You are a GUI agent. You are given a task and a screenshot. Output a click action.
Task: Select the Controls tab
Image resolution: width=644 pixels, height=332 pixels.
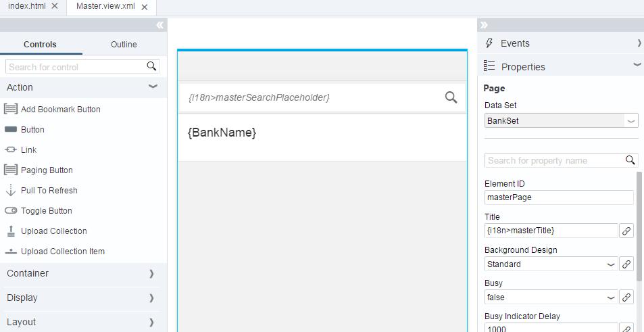tap(41, 45)
